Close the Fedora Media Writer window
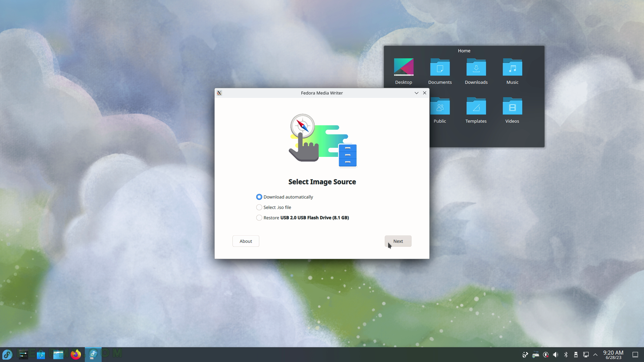The width and height of the screenshot is (644, 362). [425, 93]
